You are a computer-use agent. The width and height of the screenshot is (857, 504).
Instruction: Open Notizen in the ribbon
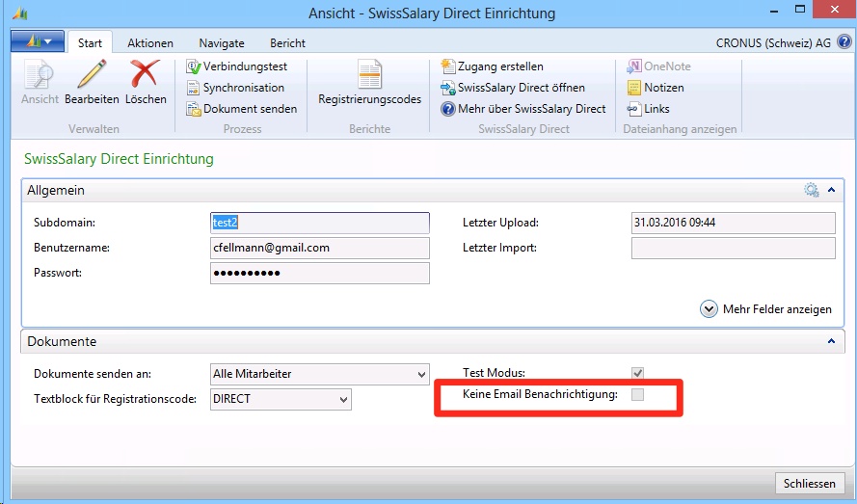(x=656, y=88)
